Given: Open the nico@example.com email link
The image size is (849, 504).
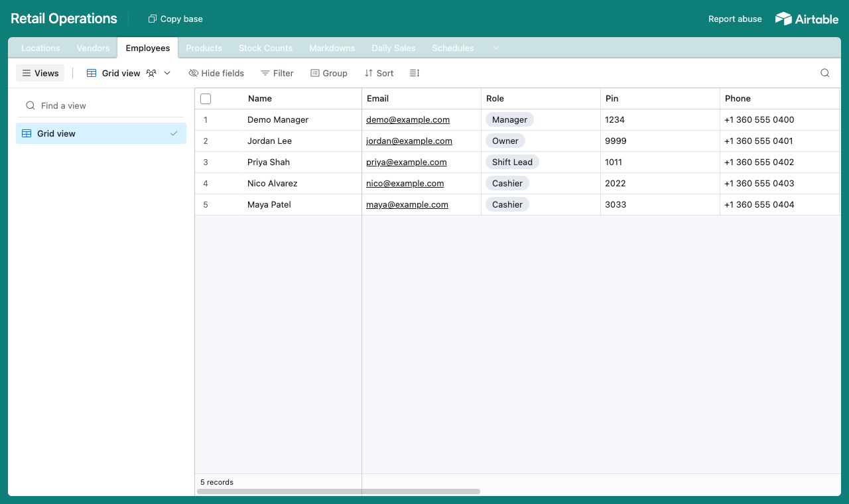Looking at the screenshot, I should coord(405,184).
